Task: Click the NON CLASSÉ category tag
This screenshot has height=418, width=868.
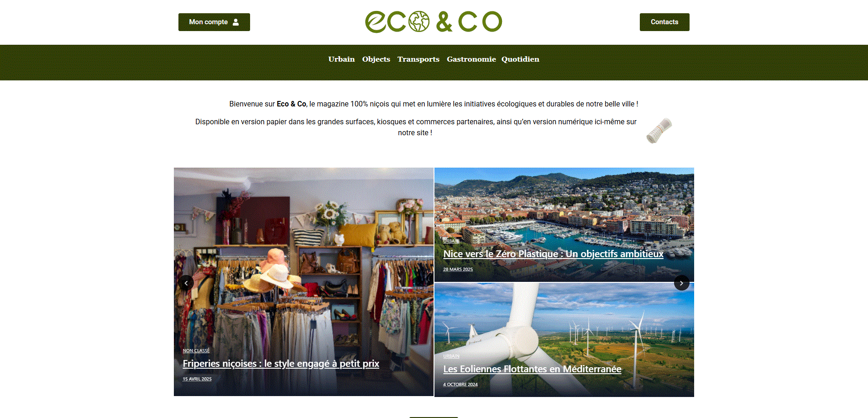Action: [196, 351]
